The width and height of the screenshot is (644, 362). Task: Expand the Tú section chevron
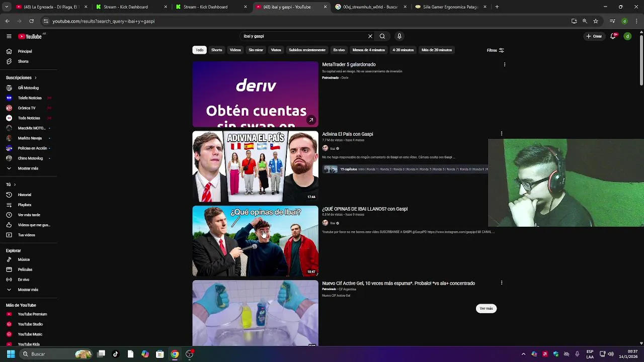click(15, 185)
